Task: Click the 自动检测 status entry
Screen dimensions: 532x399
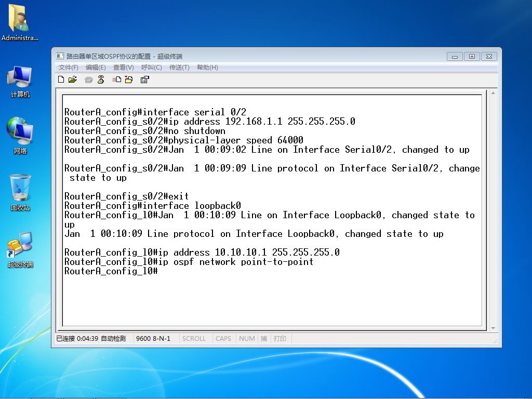Action: point(113,338)
